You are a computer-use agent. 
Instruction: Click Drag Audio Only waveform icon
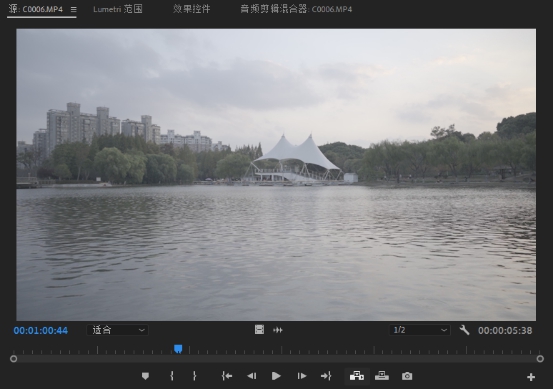click(278, 330)
